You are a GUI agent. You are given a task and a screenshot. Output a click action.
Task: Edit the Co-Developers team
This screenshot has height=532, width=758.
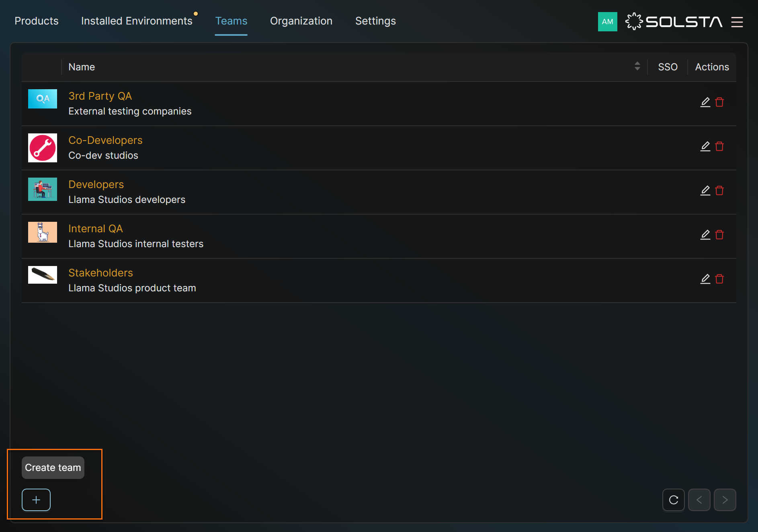pyautogui.click(x=705, y=146)
